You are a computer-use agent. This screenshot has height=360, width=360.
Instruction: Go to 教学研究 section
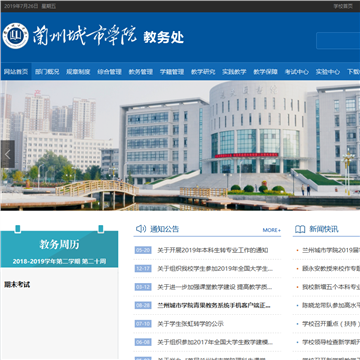point(203,72)
